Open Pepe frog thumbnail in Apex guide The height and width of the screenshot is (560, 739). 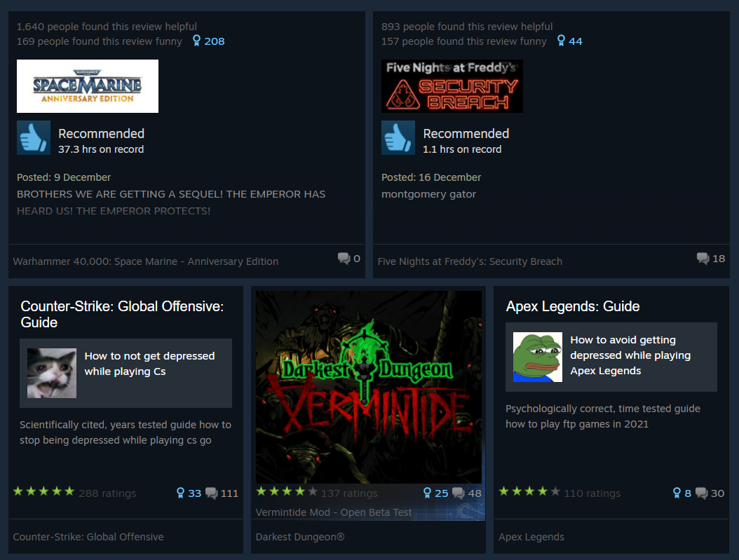pyautogui.click(x=538, y=357)
